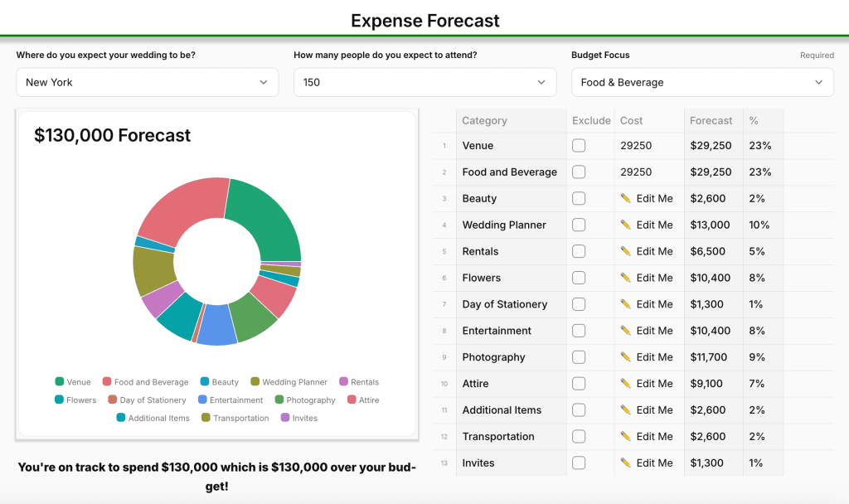The height and width of the screenshot is (504, 849).
Task: Open the wedding location dropdown
Action: coord(147,82)
